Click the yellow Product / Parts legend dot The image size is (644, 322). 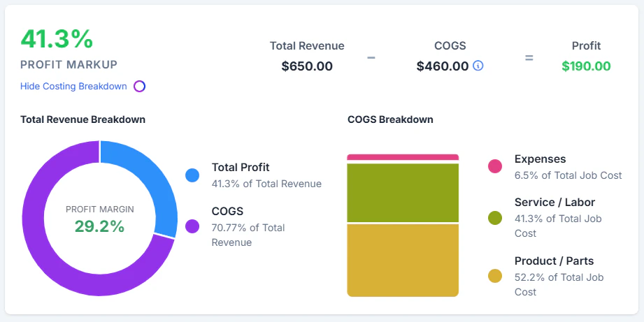[x=495, y=276]
